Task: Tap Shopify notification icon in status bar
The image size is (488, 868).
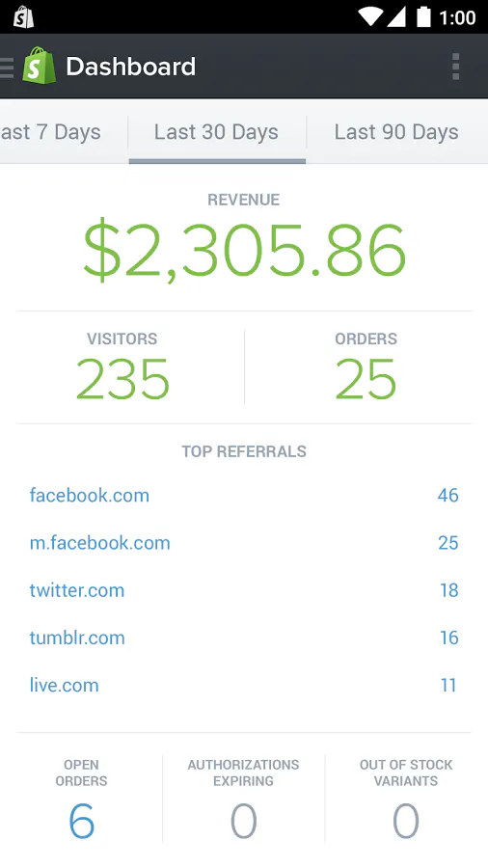Action: point(23,17)
